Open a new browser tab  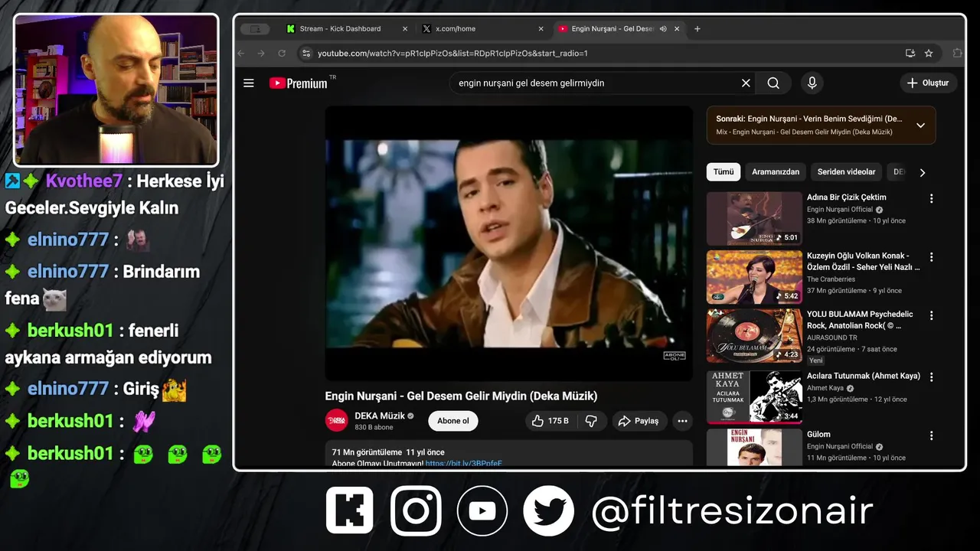tap(697, 28)
